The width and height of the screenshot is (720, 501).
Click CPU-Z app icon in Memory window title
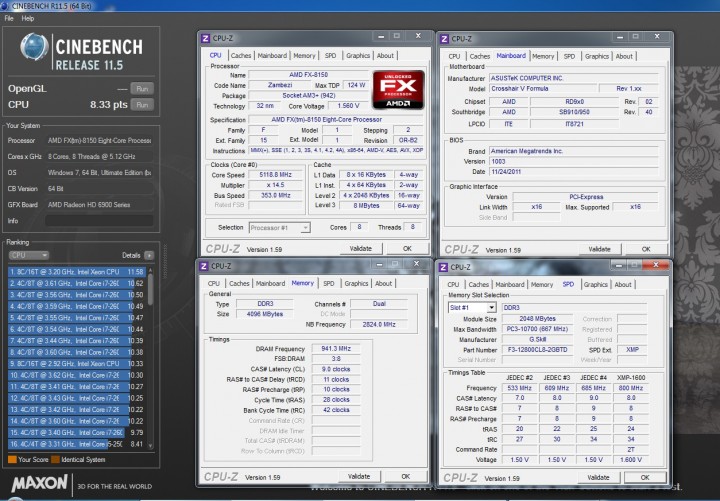click(203, 266)
